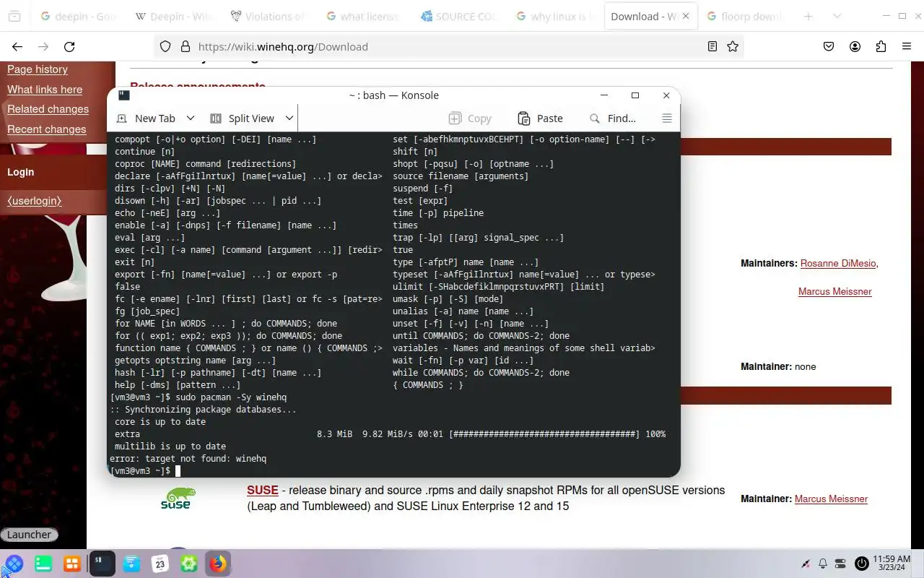This screenshot has height=578, width=924.
Task: Open Firefox account icon
Action: coord(855,46)
